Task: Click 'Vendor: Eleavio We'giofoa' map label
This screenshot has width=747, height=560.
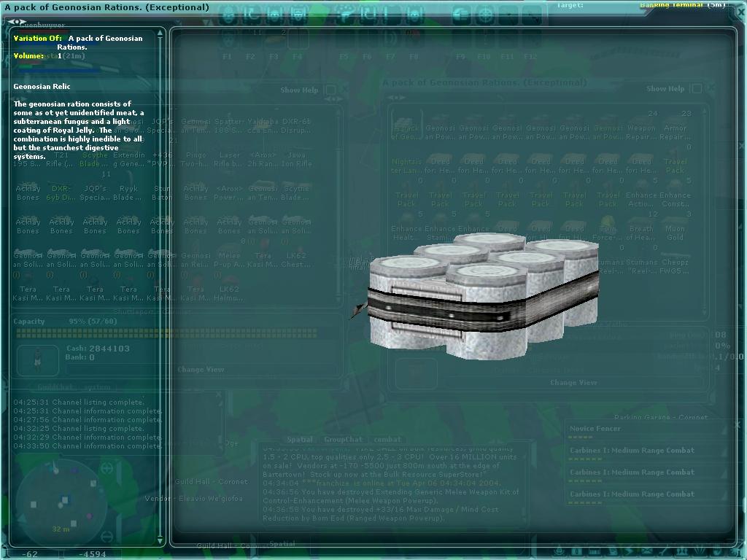Action: tap(194, 499)
